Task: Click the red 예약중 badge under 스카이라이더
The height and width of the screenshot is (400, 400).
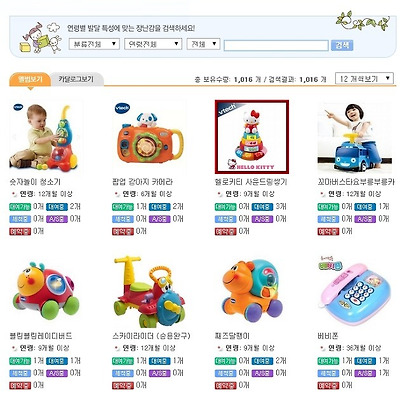Action: point(123,386)
